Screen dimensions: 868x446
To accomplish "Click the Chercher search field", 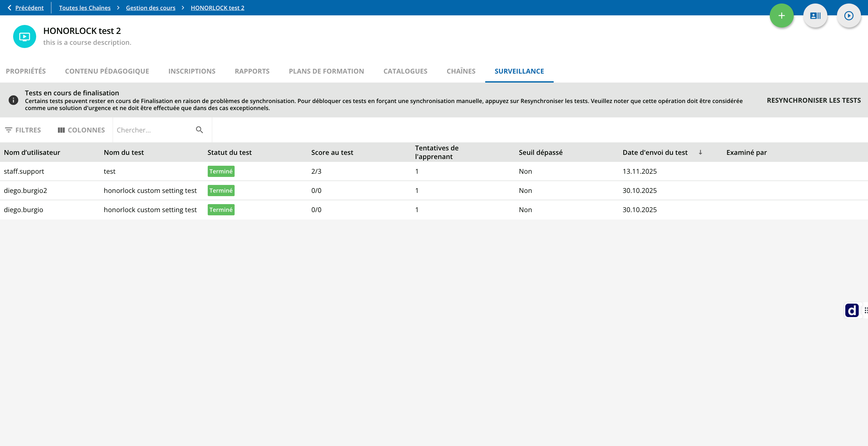I will coord(154,130).
